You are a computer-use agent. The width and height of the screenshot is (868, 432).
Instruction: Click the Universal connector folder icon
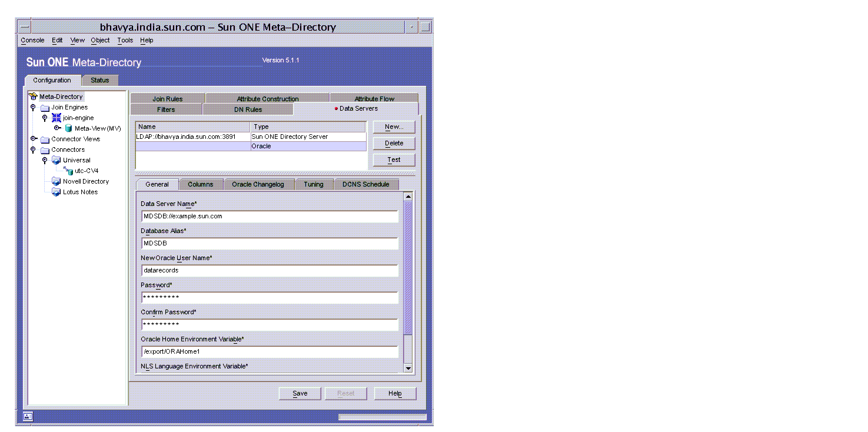click(x=56, y=160)
